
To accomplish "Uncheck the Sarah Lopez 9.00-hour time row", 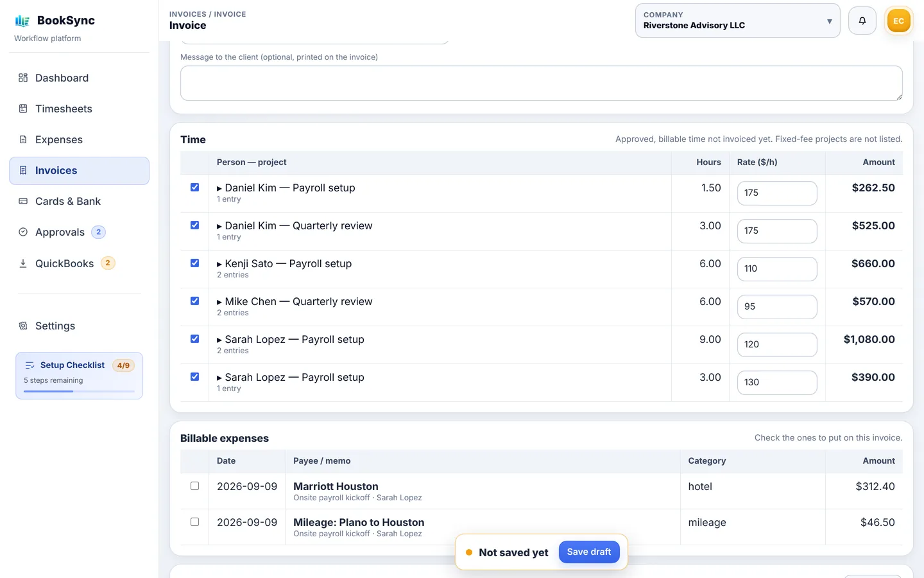I will 194,339.
